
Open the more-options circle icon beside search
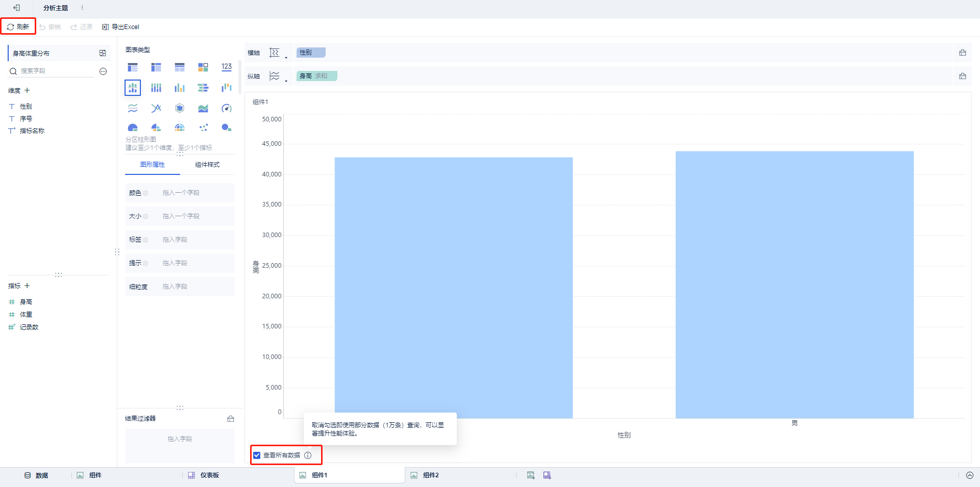coord(103,71)
